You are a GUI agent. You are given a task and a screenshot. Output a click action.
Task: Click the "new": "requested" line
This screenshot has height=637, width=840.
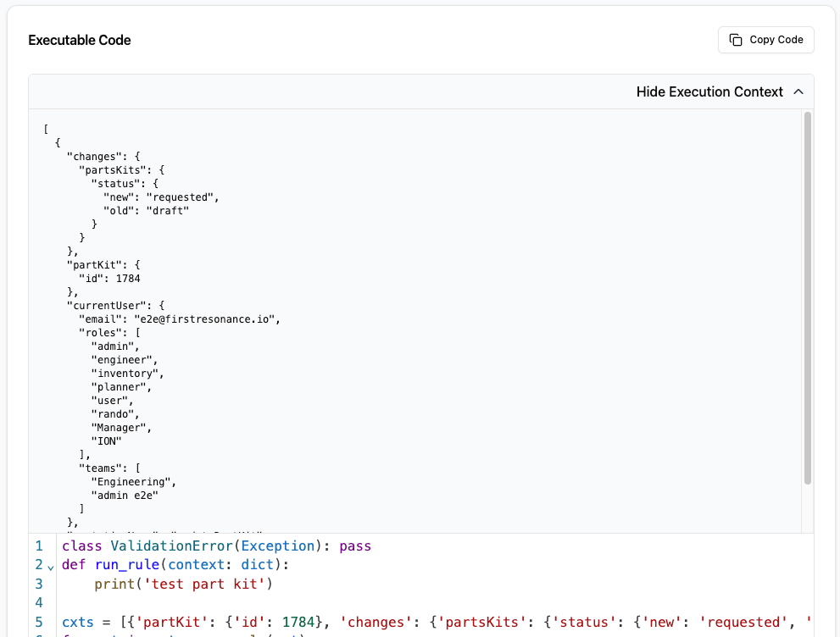pyautogui.click(x=161, y=197)
